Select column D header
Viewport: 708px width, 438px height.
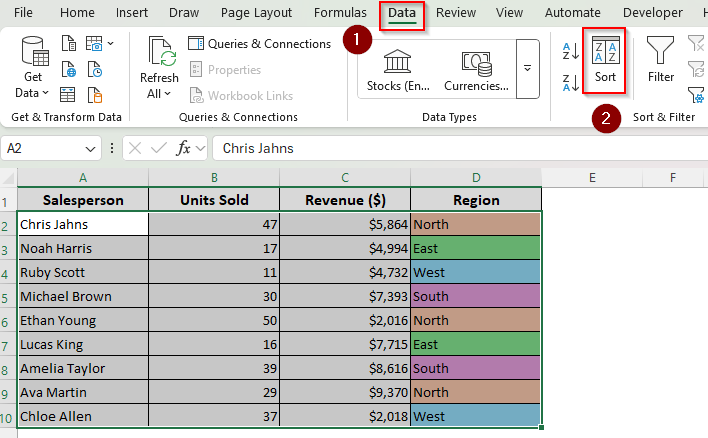[x=476, y=178]
